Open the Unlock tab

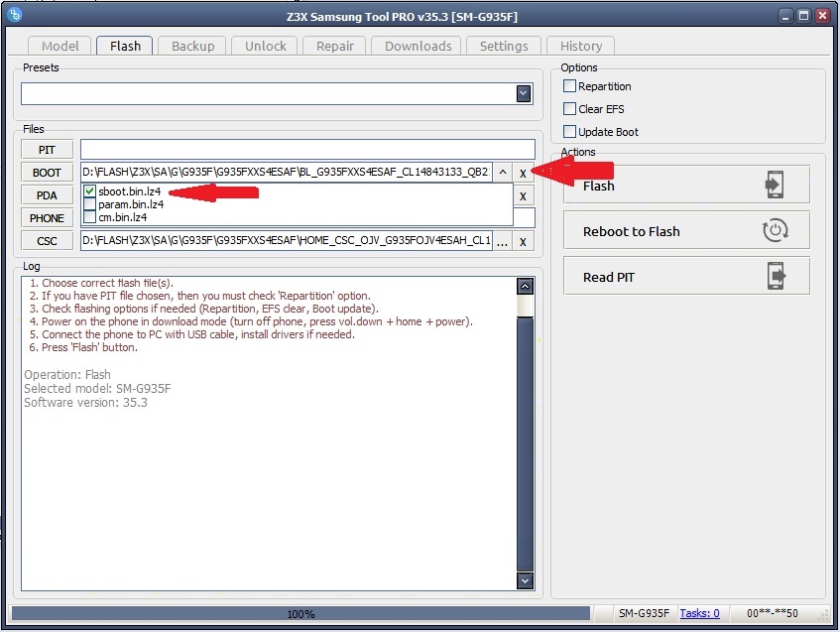tap(265, 46)
